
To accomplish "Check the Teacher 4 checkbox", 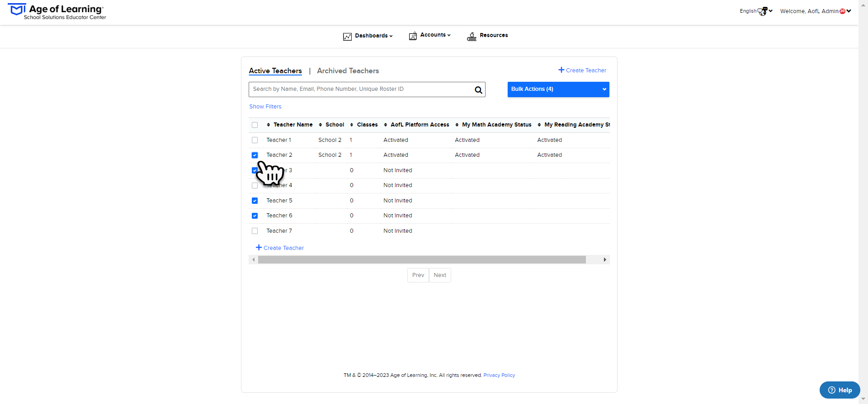I will (255, 185).
